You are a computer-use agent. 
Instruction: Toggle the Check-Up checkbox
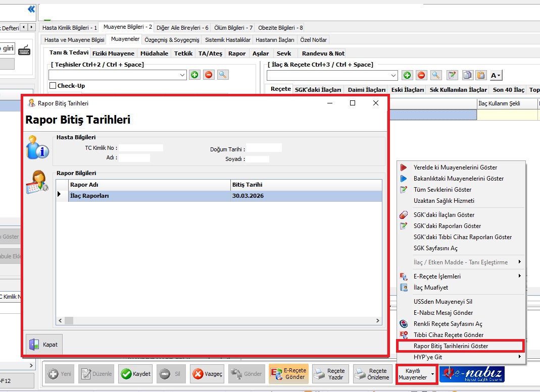[x=53, y=86]
